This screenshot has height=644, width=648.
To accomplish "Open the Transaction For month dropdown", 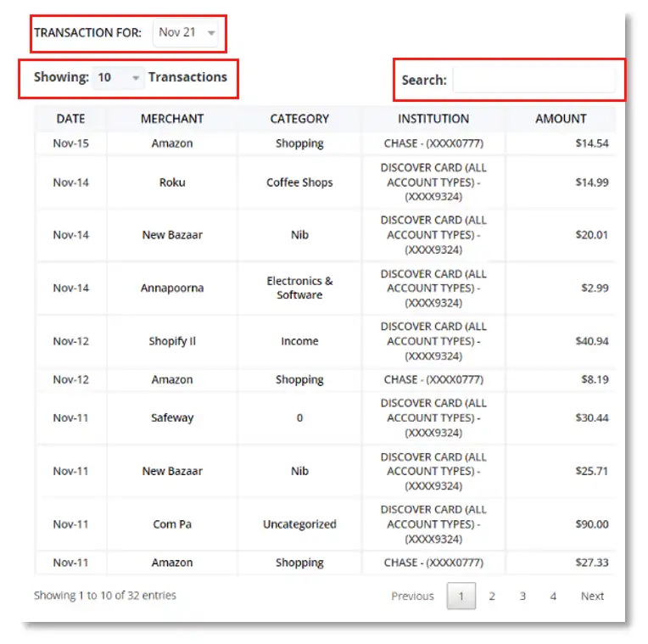I will coord(187,33).
